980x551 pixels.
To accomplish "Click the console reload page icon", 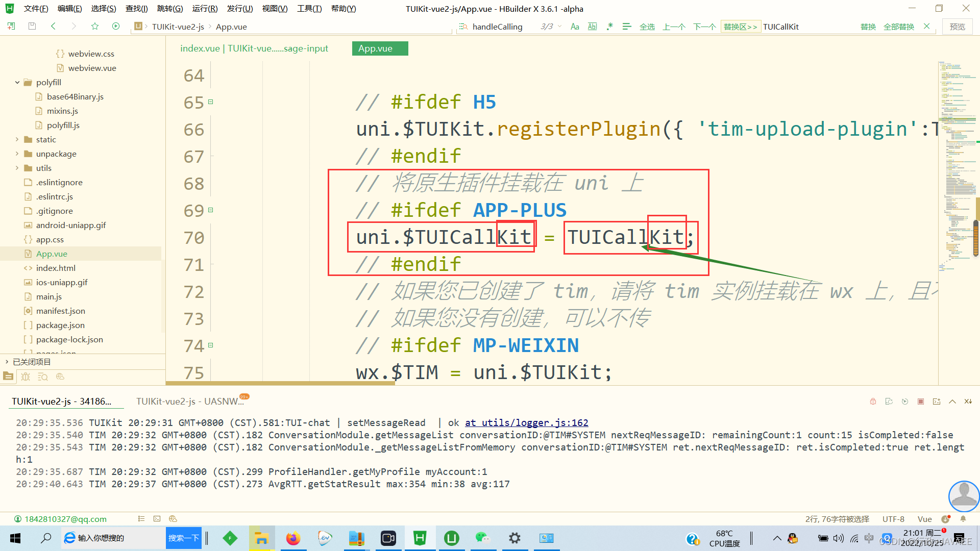I will point(889,402).
